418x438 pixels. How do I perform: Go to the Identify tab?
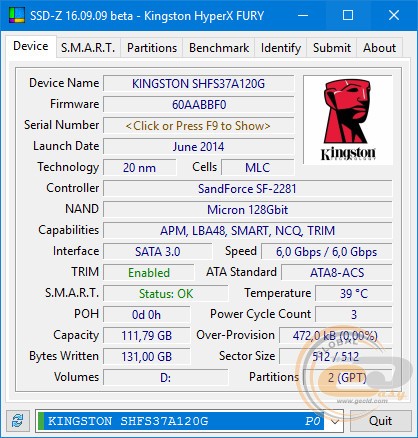[x=281, y=48]
